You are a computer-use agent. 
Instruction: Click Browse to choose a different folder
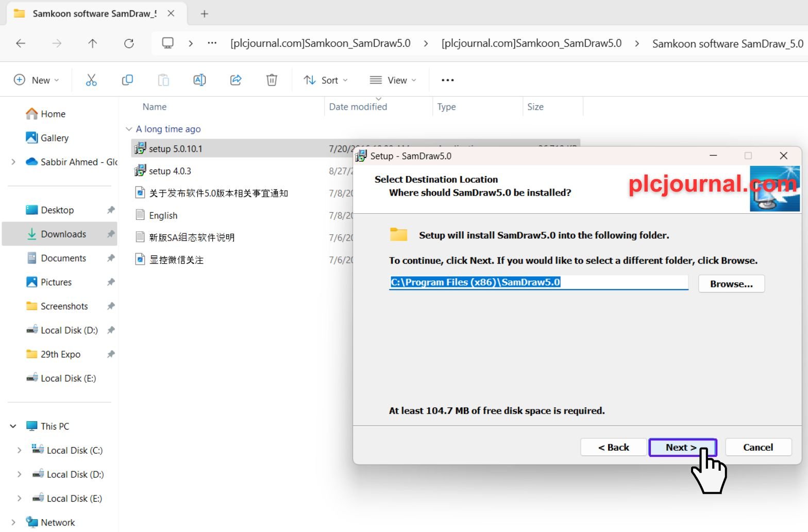pyautogui.click(x=731, y=284)
